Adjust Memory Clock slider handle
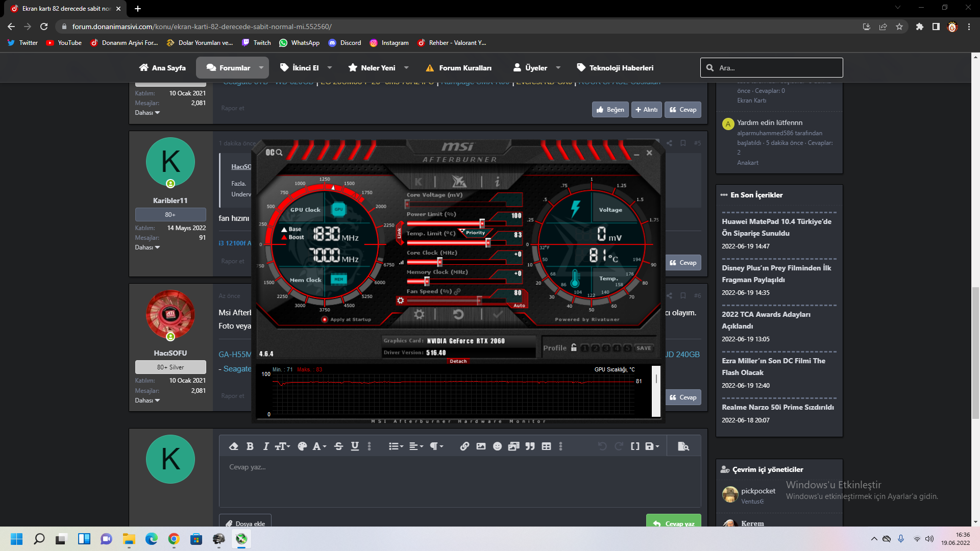980x551 pixels. coord(427,281)
